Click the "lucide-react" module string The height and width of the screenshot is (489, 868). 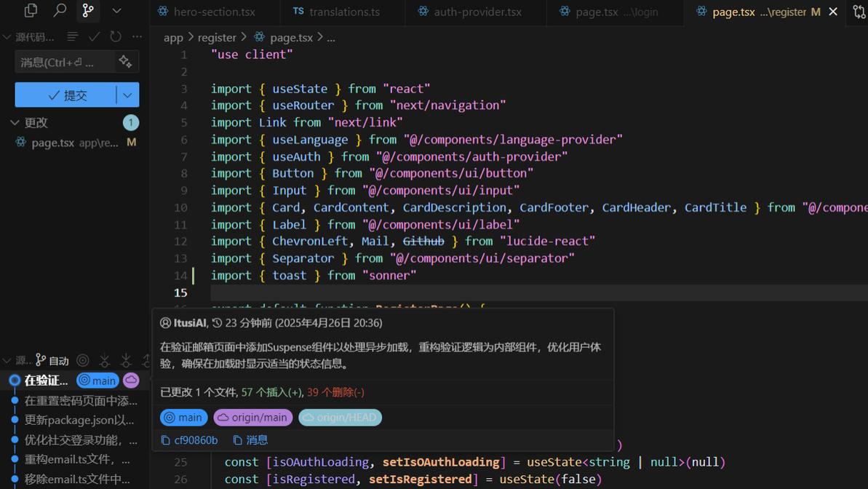click(x=547, y=241)
